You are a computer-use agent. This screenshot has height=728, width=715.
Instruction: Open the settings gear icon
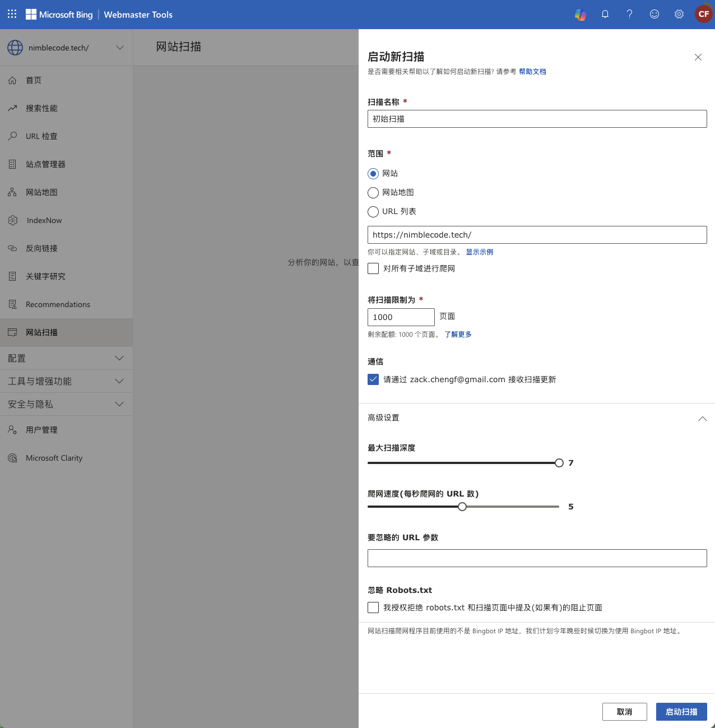[x=679, y=15]
